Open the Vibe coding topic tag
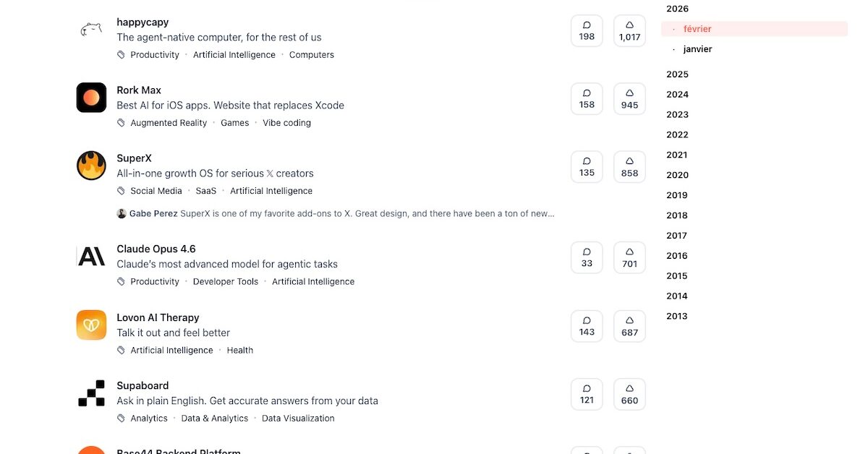Screen dimensions: 868x454 point(286,123)
